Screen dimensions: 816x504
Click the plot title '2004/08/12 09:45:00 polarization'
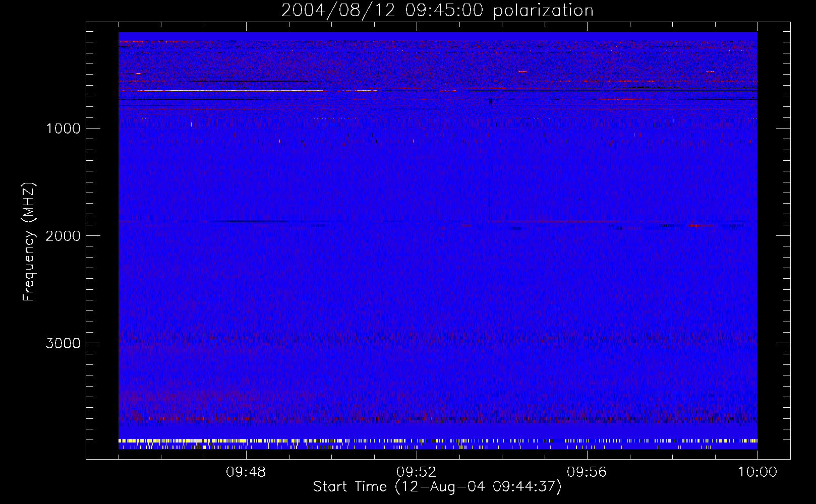(437, 11)
